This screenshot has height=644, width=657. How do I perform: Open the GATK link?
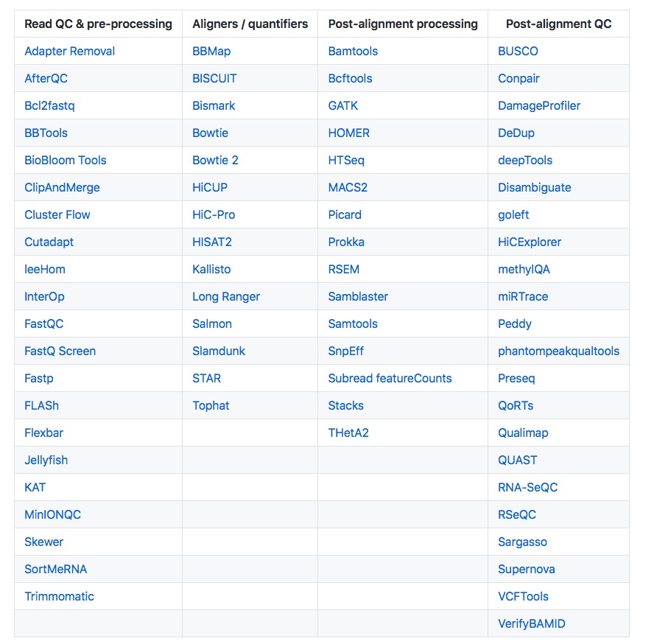coord(343,105)
